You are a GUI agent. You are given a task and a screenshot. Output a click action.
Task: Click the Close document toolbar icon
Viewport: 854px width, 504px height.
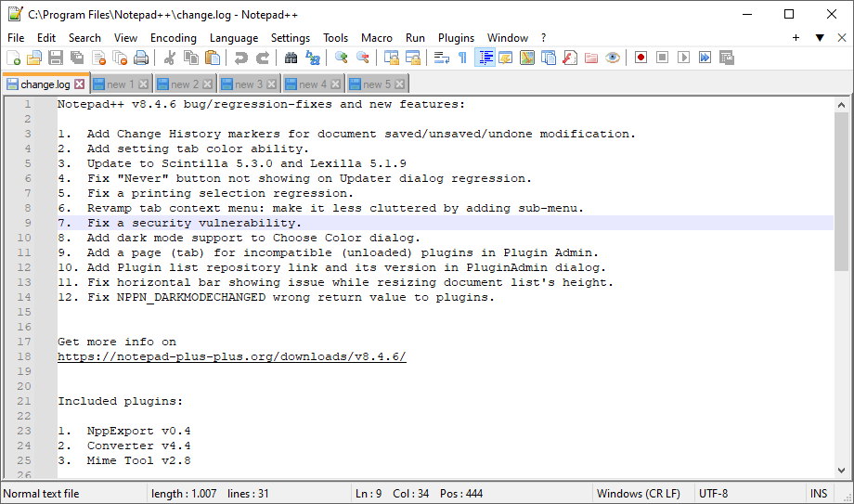coord(98,58)
